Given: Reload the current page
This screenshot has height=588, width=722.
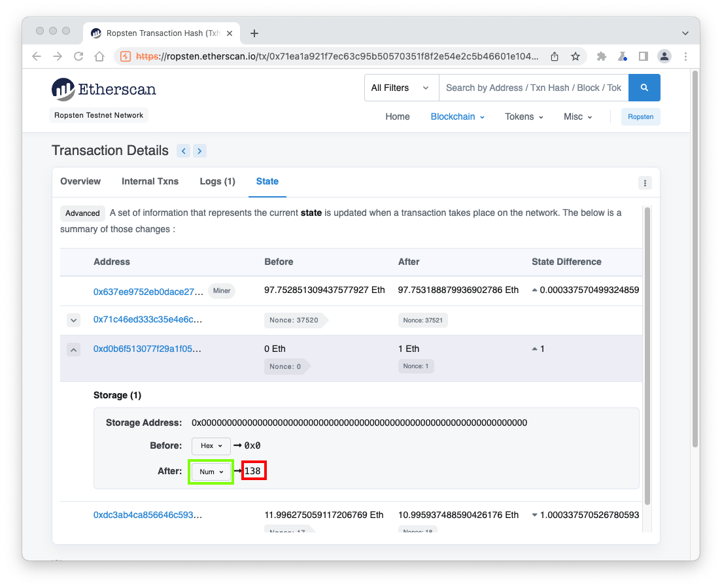Looking at the screenshot, I should coord(78,56).
